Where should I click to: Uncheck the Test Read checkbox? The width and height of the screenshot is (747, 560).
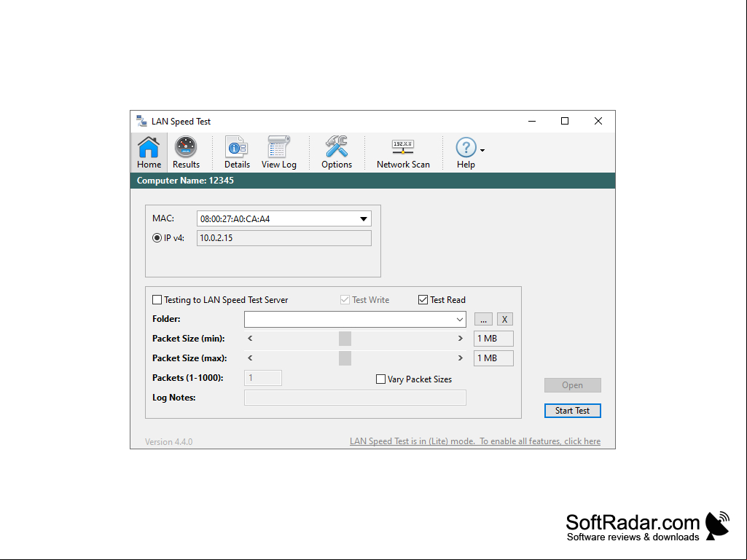click(423, 299)
